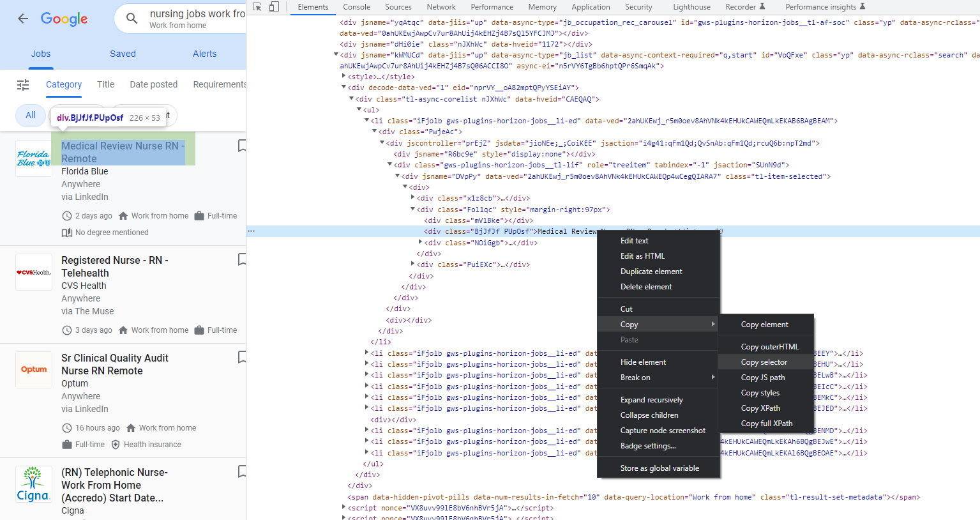Click Hide element in context menu

pos(658,362)
